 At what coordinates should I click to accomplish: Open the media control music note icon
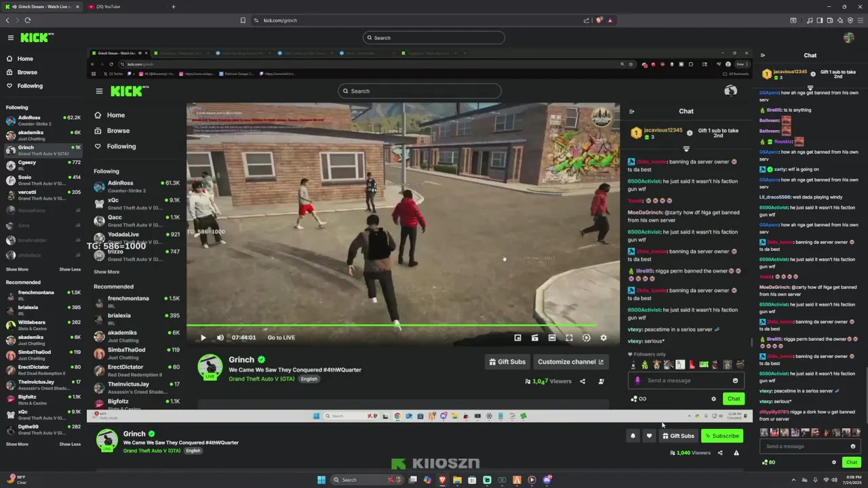[x=810, y=20]
